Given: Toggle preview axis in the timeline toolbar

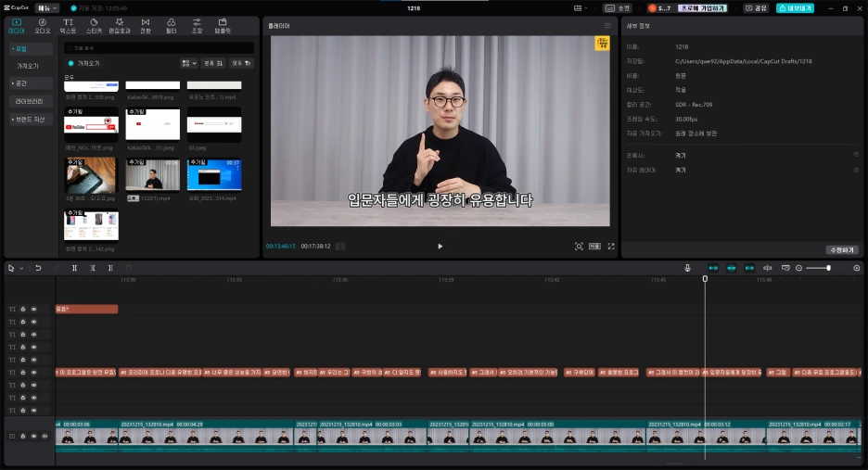Looking at the screenshot, I should coord(767,268).
